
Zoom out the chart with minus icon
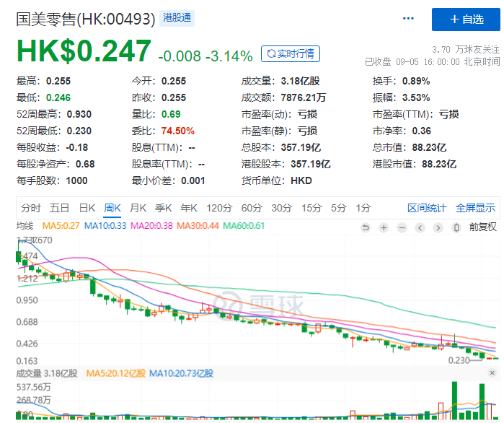pyautogui.click(x=402, y=227)
